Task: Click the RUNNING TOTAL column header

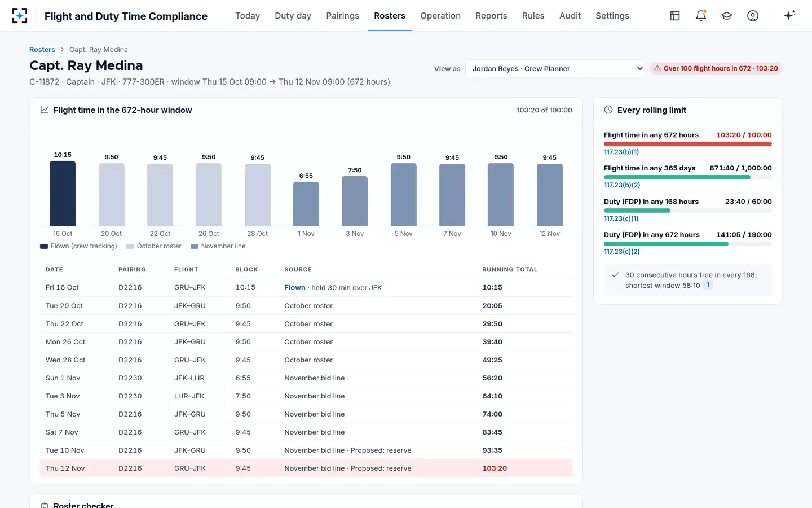Action: [510, 270]
